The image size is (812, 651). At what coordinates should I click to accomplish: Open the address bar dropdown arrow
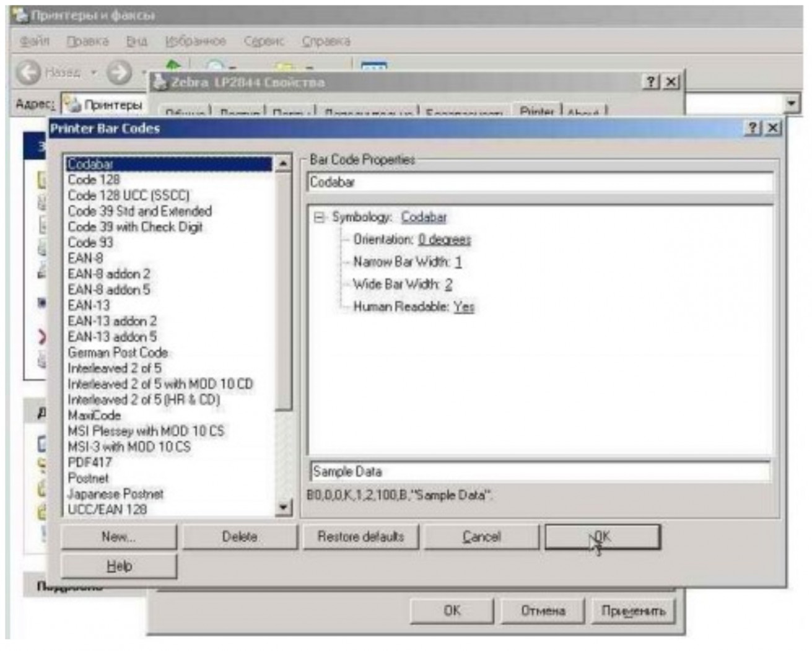tap(792, 103)
